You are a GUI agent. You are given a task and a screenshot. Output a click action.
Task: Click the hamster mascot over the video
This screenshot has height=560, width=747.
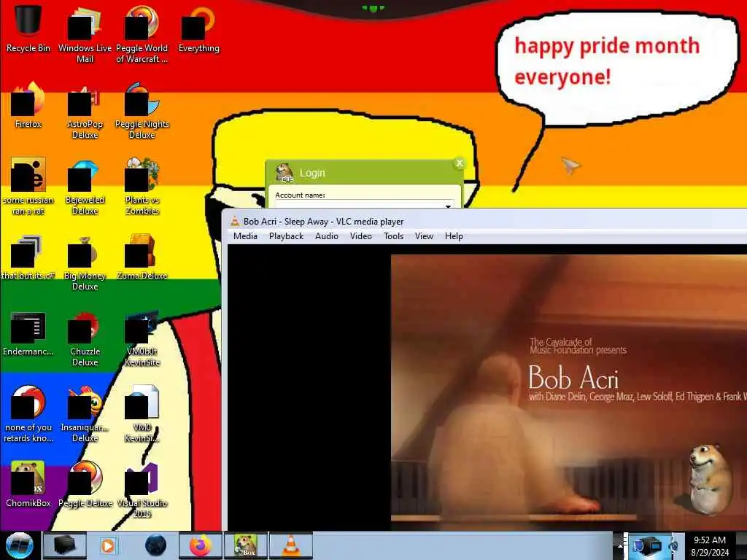[x=711, y=478]
